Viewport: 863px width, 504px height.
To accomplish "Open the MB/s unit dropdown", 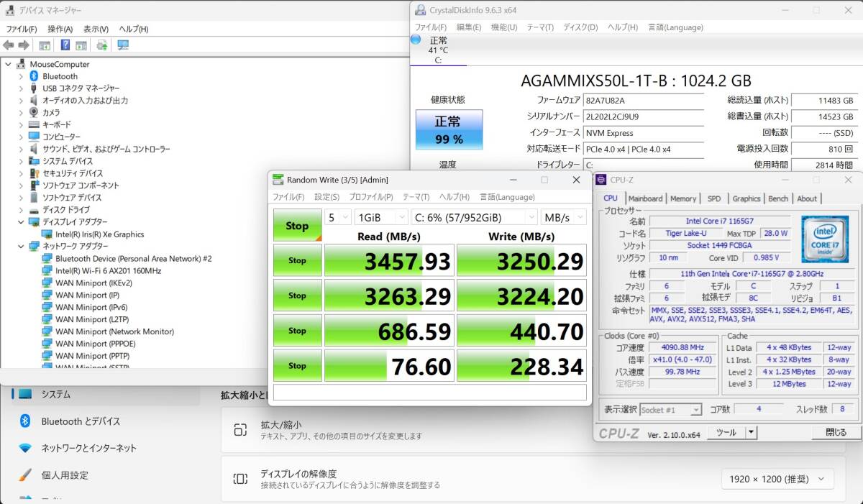I will point(564,217).
